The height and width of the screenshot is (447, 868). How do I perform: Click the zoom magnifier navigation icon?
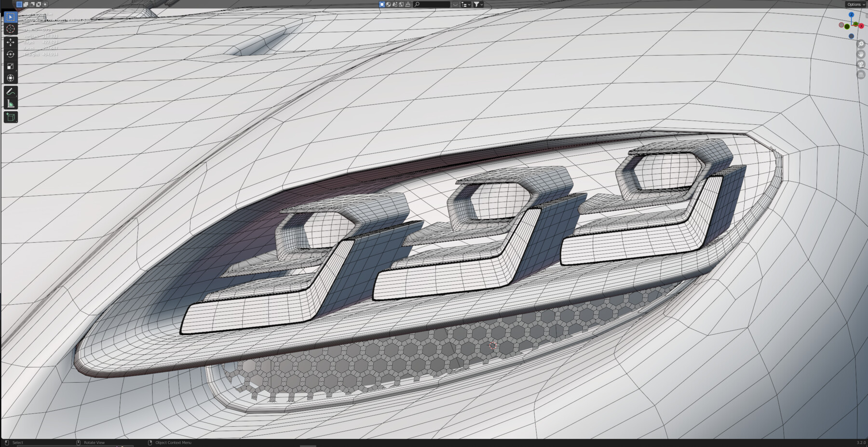[861, 44]
